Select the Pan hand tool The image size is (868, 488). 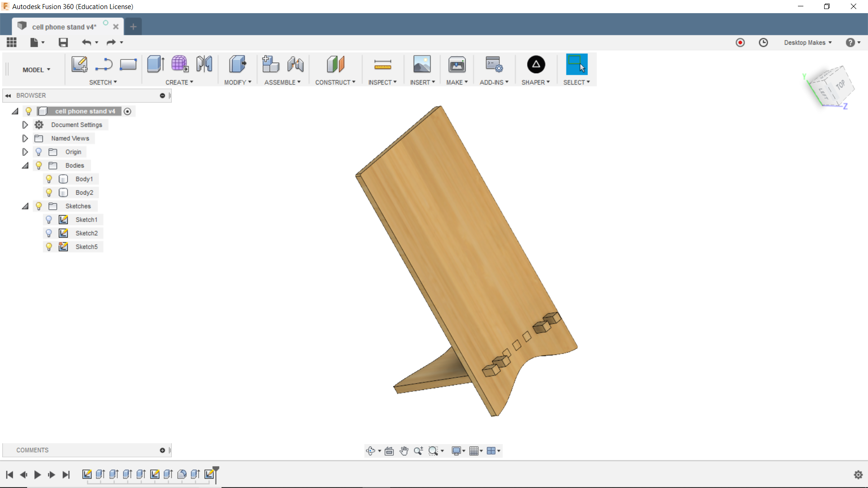pyautogui.click(x=404, y=451)
